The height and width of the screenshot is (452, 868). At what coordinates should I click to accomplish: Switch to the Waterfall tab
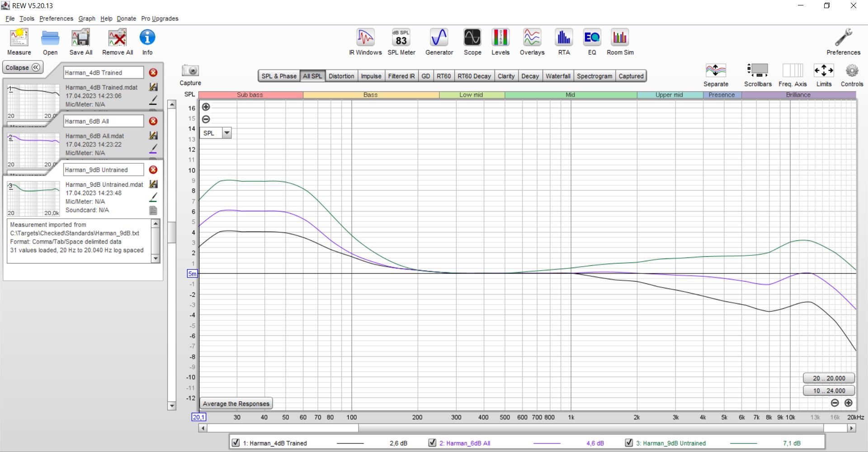(x=558, y=76)
